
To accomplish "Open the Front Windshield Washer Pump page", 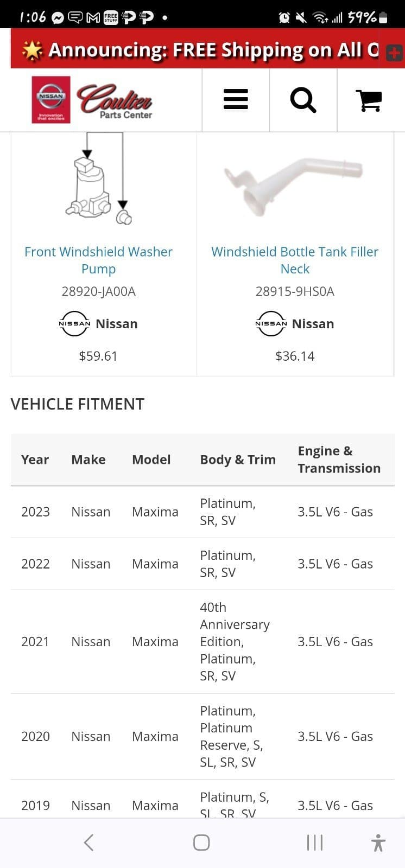I will click(98, 260).
